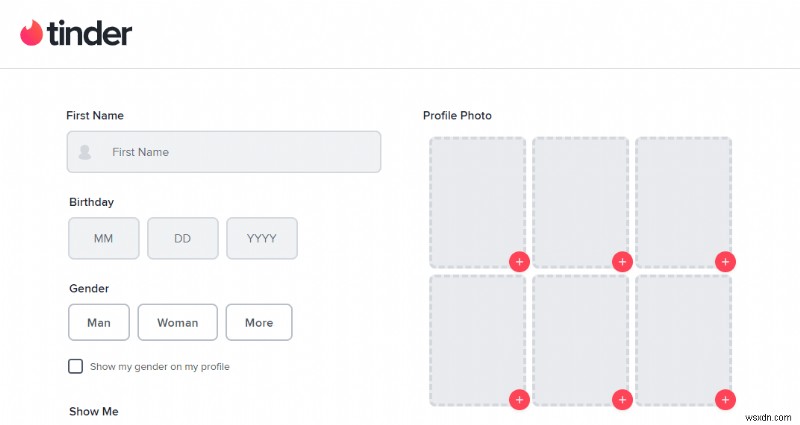Focus the First Name text field
This screenshot has height=425, width=800.
240,152
